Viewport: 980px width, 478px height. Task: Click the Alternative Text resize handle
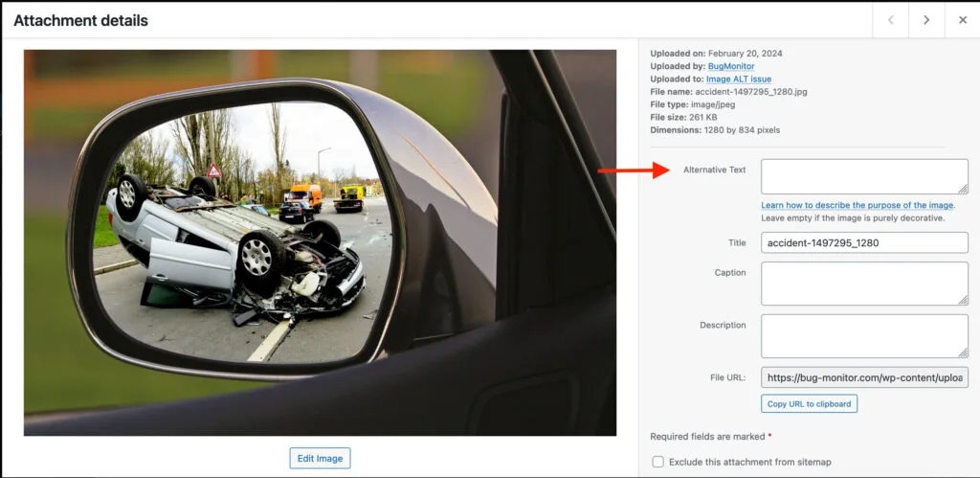963,189
